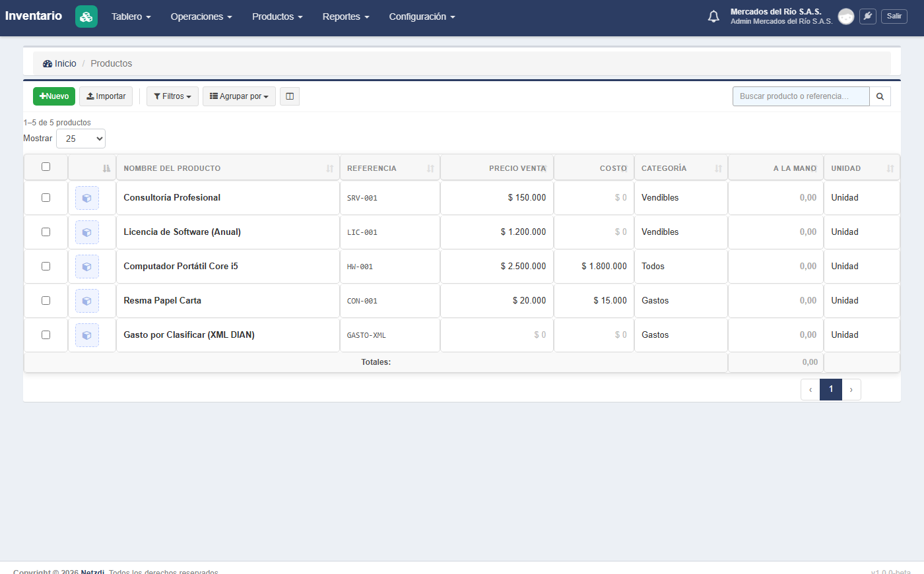Select the Resma Papel Carta row checkbox
Screen dimensions: 924x574
tap(46, 300)
